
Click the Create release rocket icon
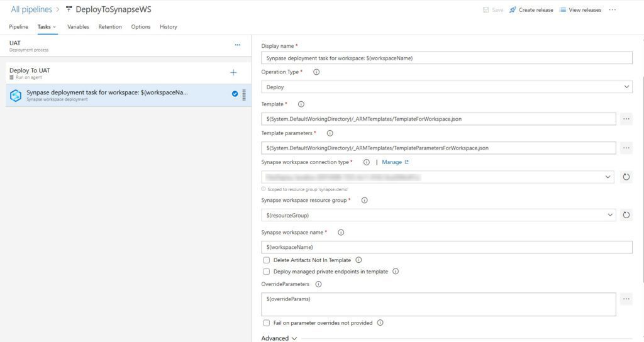(x=513, y=10)
